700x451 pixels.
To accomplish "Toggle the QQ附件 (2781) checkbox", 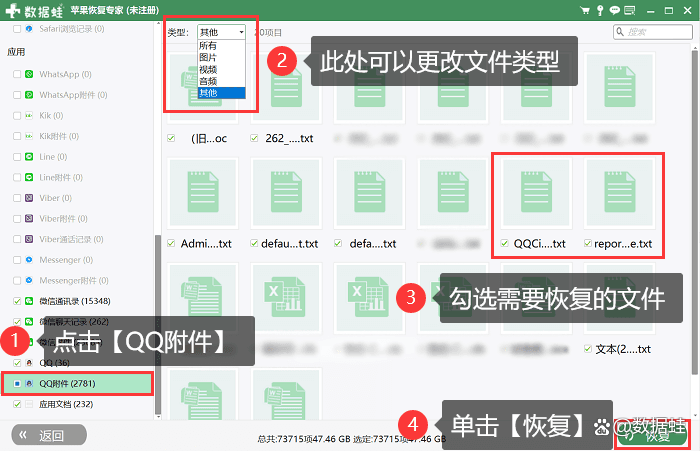I will point(17,384).
